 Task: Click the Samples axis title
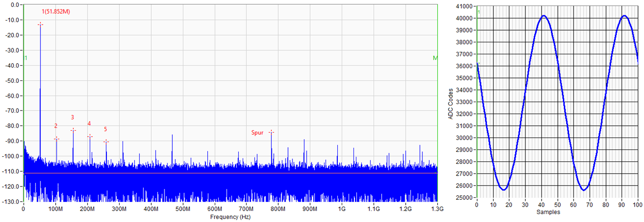(549, 213)
